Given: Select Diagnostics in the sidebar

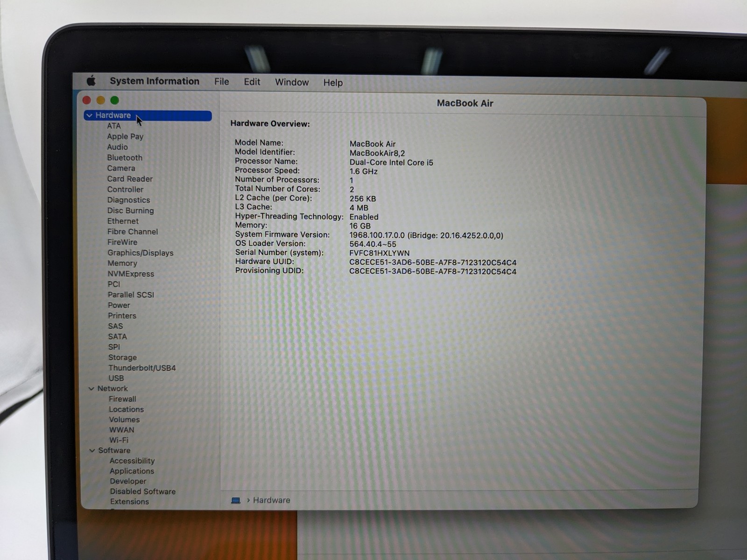Looking at the screenshot, I should (x=129, y=200).
